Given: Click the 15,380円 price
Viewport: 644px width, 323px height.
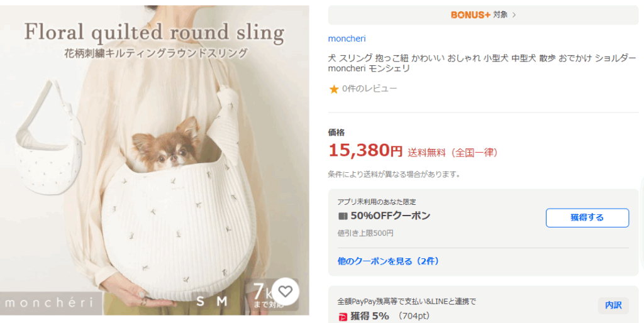Looking at the screenshot, I should (365, 151).
